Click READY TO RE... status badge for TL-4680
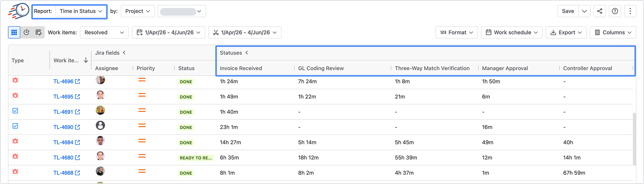 click(196, 158)
